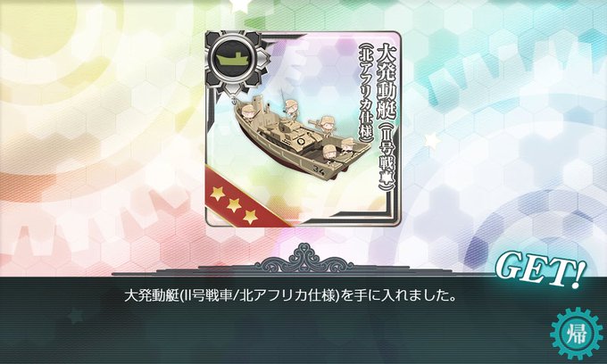
Task: Select the Daihatsu landing craft equipment card
Action: click(x=303, y=128)
